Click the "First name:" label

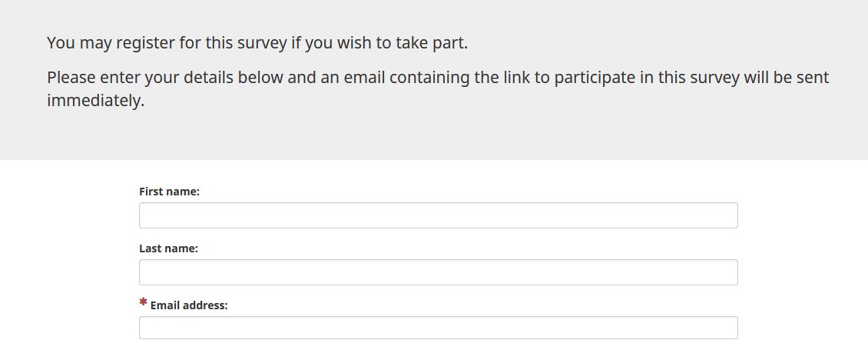point(169,192)
